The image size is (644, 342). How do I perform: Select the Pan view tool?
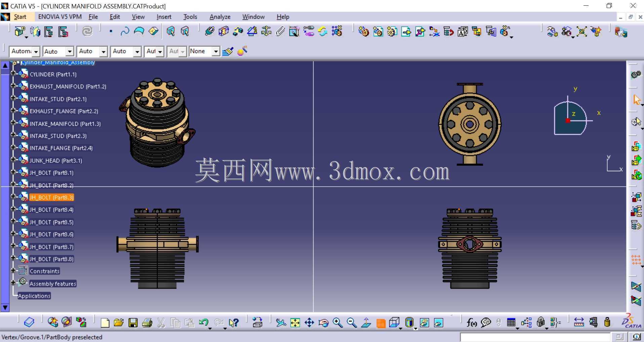point(309,323)
